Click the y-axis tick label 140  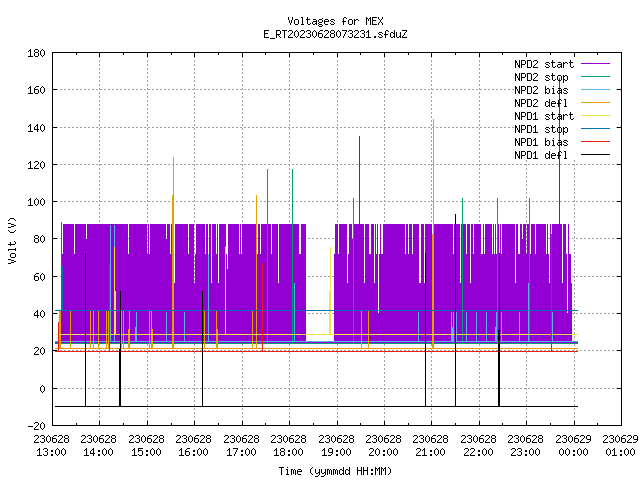(36, 128)
